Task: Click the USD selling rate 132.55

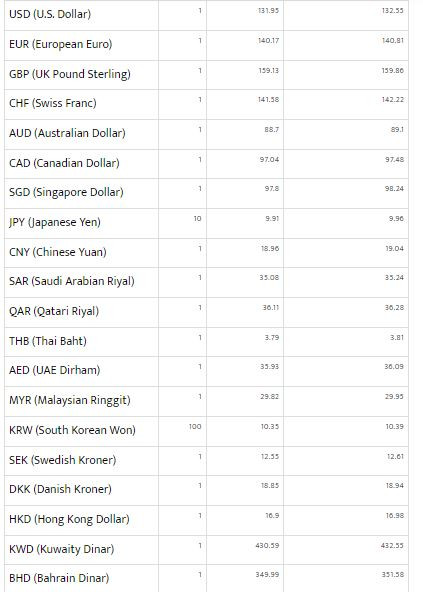Action: click(x=392, y=11)
